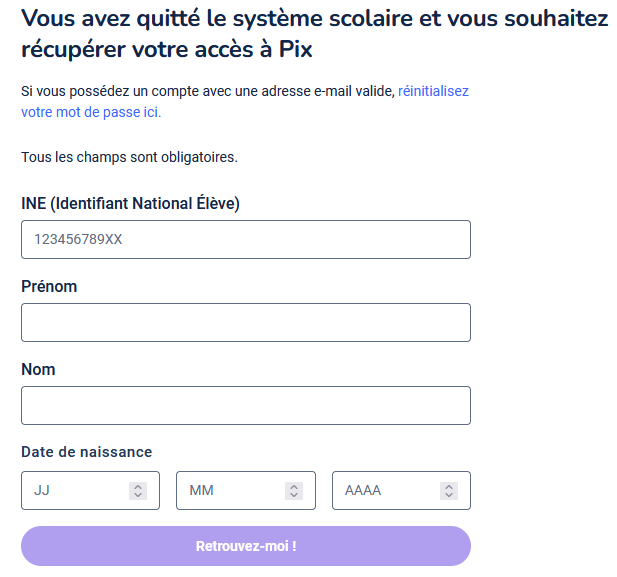Viewport: 617px width, 577px height.
Task: Click the 'Nom' field label
Action: [38, 369]
